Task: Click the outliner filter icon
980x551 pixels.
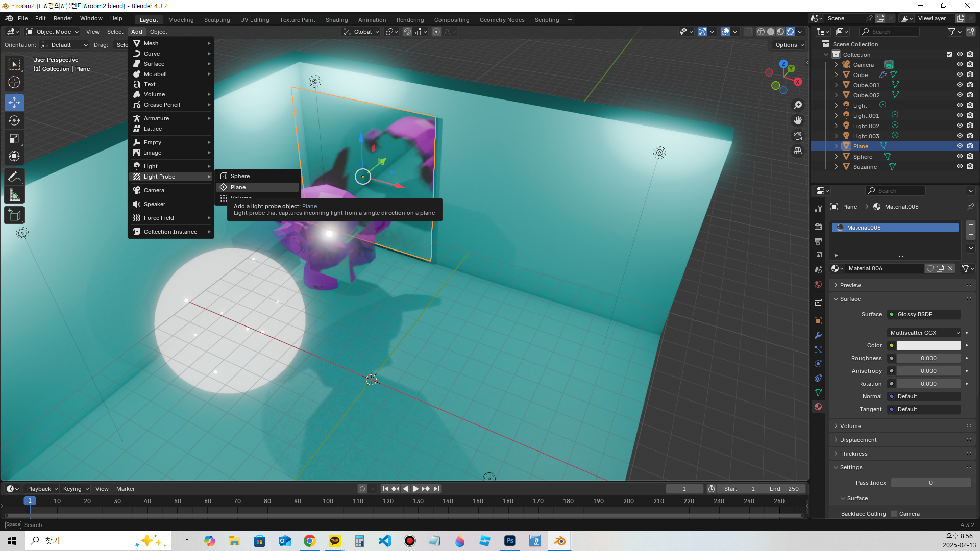Action: click(951, 32)
